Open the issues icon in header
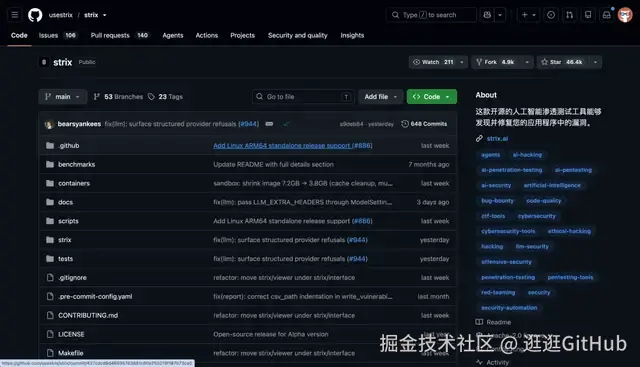The height and width of the screenshot is (367, 640). coord(551,15)
